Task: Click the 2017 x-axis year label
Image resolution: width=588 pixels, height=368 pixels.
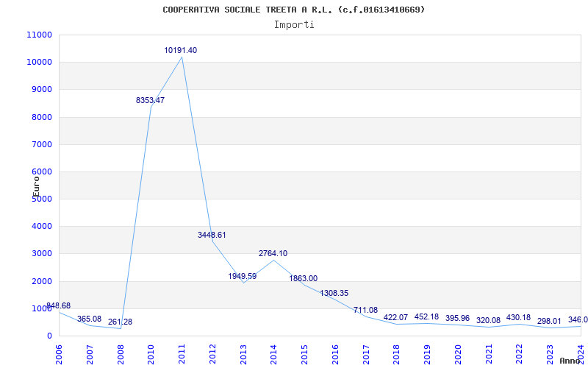Action: pos(366,355)
